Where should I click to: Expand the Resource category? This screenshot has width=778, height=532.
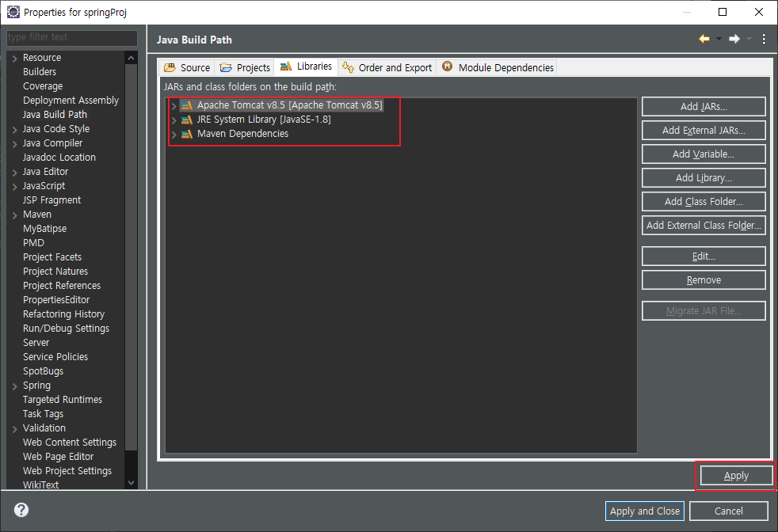(x=14, y=59)
